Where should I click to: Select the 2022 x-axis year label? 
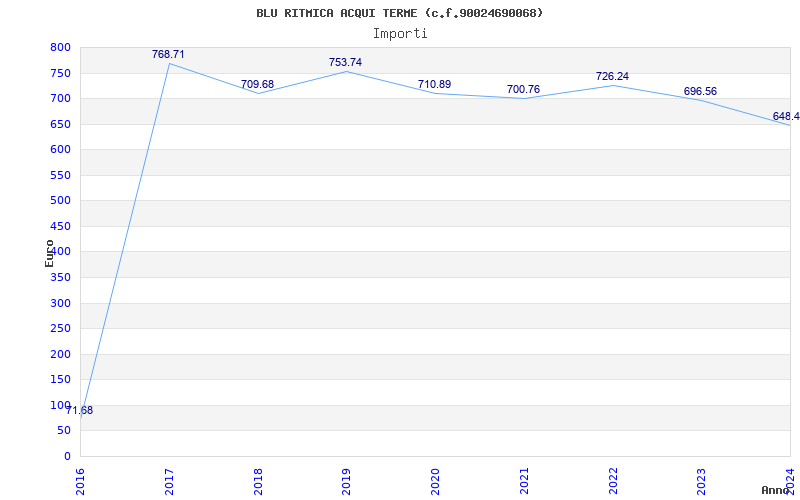(613, 482)
